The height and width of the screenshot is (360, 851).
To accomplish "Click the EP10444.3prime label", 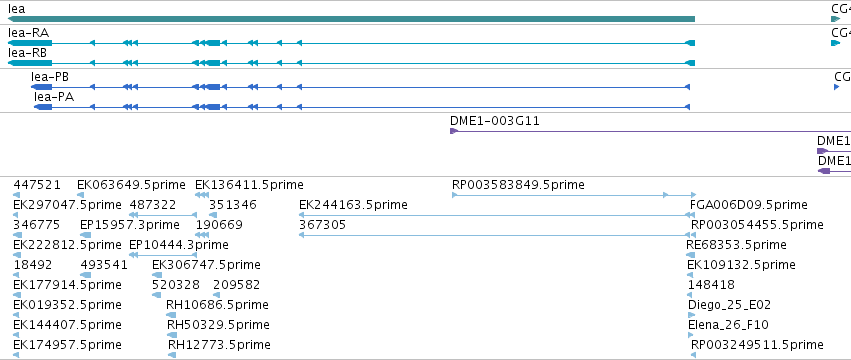I will (179, 245).
